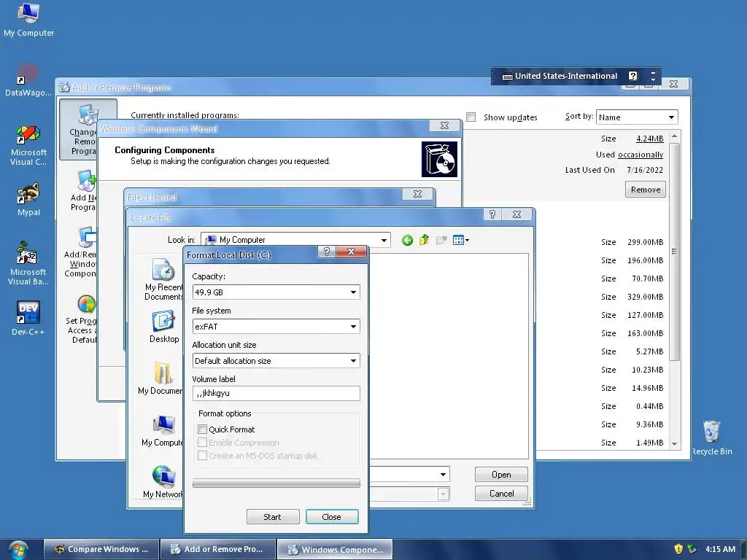The height and width of the screenshot is (560, 747).
Task: Click the 329.00MB size entry
Action: click(x=645, y=297)
